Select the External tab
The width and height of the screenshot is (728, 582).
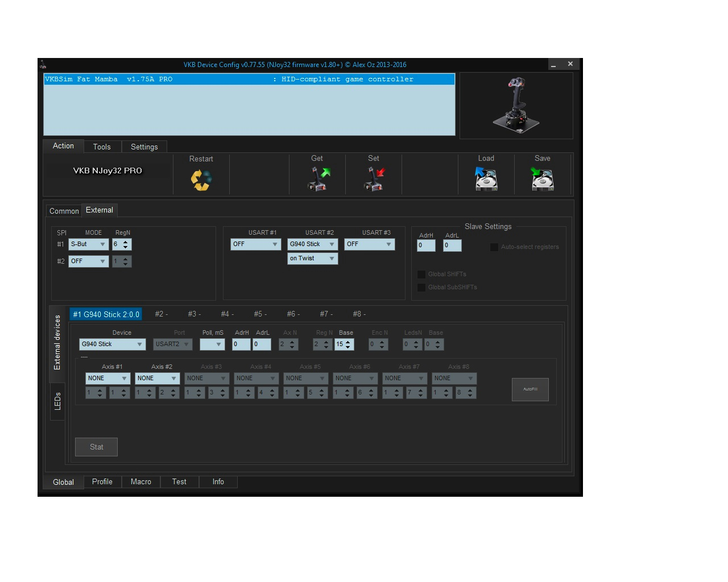point(100,210)
